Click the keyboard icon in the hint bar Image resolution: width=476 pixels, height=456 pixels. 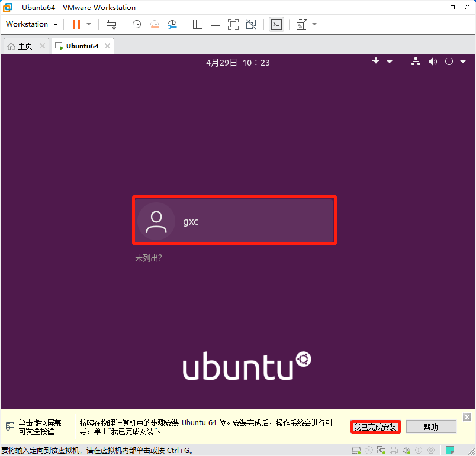9,426
